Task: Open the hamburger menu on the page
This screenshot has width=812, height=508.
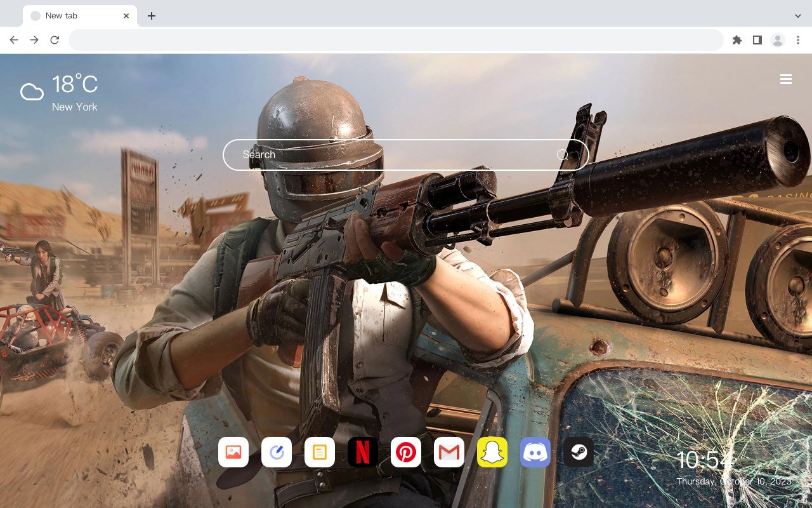Action: click(786, 79)
